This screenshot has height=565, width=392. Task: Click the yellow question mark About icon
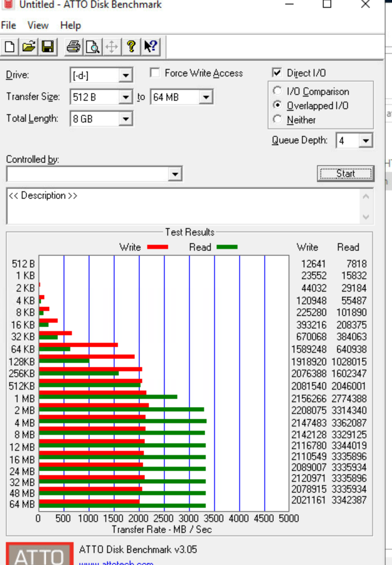pyautogui.click(x=131, y=47)
